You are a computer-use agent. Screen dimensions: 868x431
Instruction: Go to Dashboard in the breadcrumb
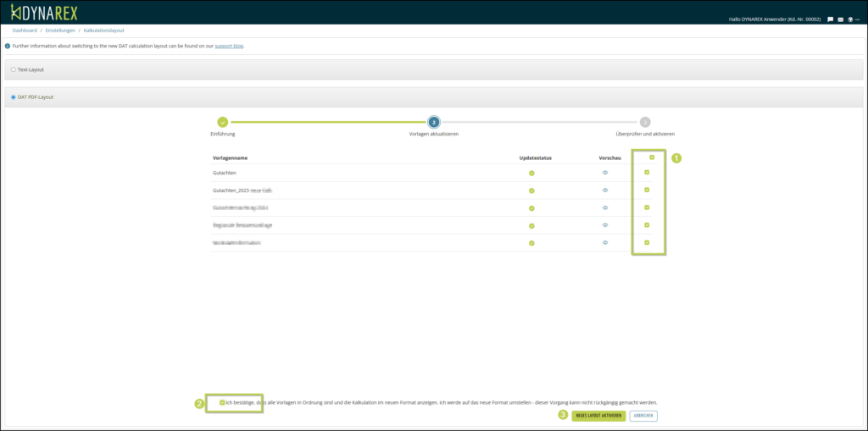[25, 30]
